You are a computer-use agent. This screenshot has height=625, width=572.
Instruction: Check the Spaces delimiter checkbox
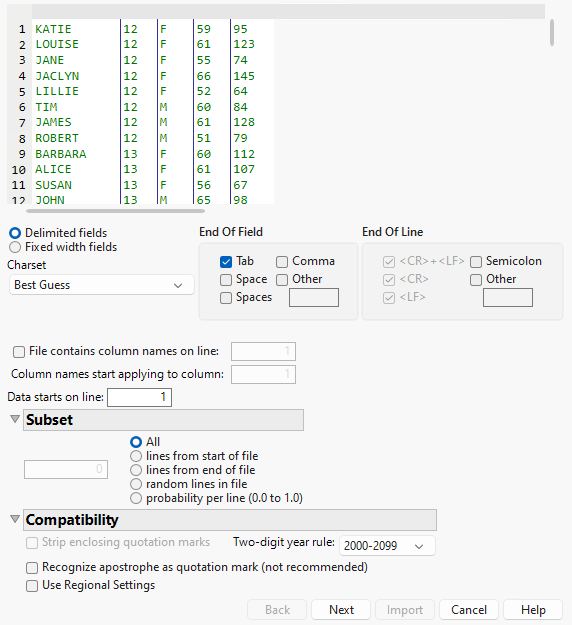pyautogui.click(x=226, y=298)
